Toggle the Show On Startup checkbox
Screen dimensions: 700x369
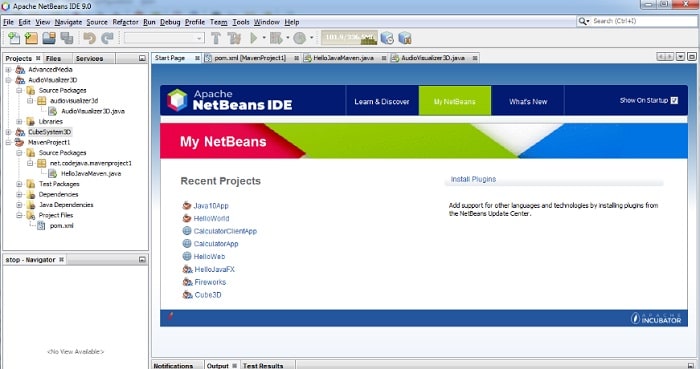674,100
